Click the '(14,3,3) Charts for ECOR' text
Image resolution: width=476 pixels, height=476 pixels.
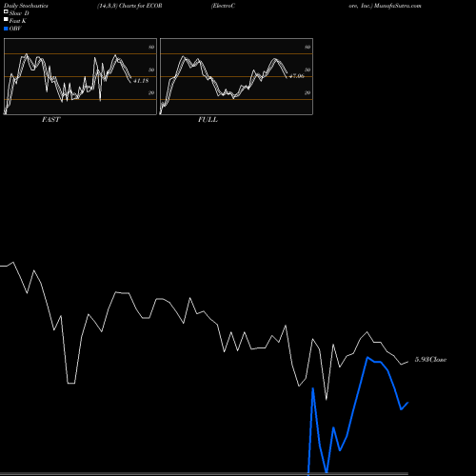pos(129,6)
